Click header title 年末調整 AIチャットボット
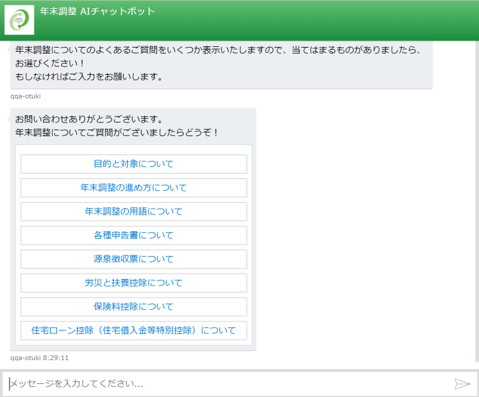479x397 pixels. 97,11
